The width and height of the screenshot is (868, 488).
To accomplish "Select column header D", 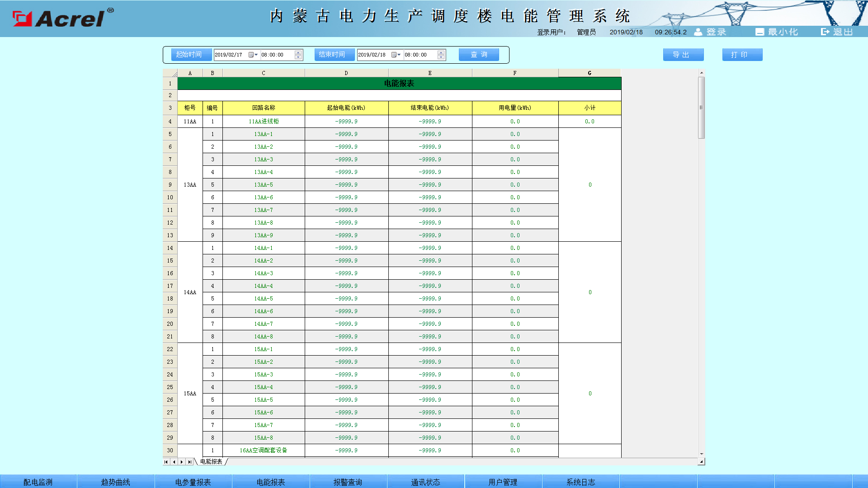I will [346, 73].
